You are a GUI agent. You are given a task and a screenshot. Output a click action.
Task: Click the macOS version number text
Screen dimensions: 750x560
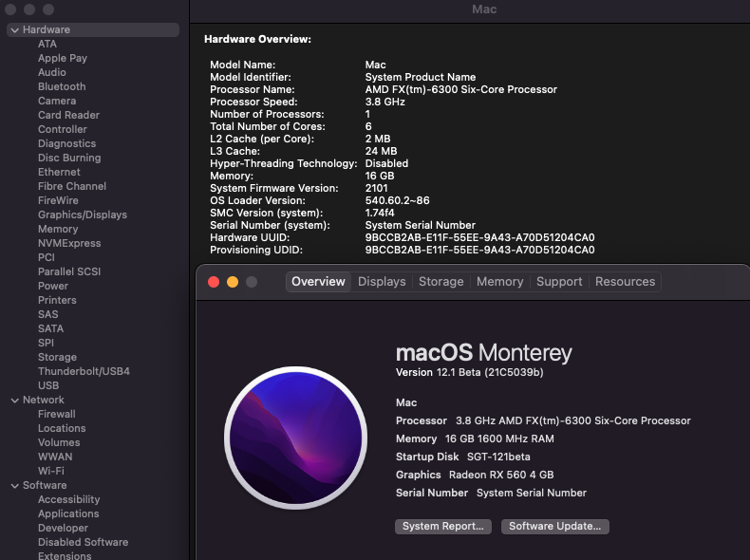tap(469, 372)
